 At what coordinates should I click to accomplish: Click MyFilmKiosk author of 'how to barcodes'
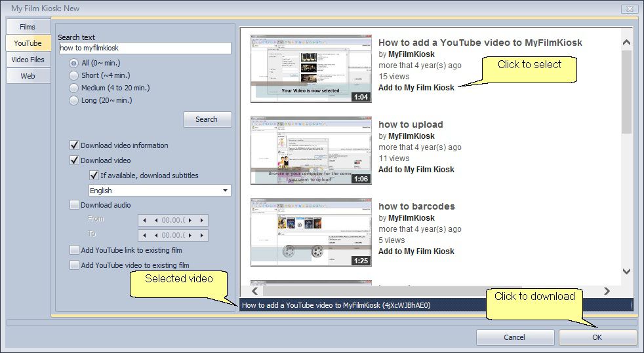[x=411, y=218]
